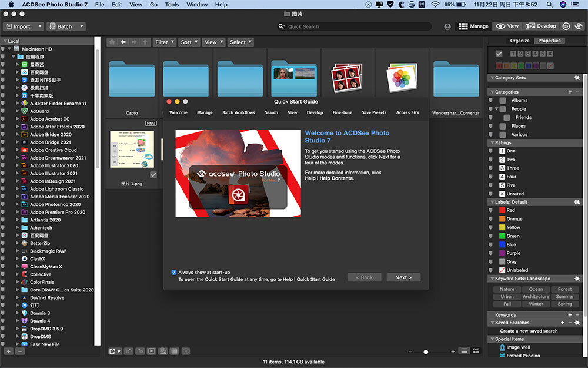Toggle the tagged checkmark in Organize panel
This screenshot has height=368, width=588.
tap(499, 54)
